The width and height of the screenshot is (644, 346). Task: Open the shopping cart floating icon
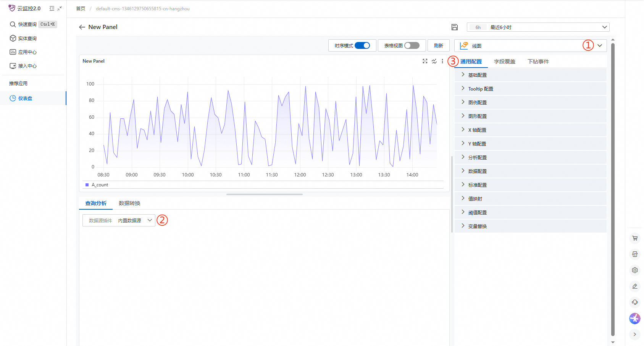pos(635,238)
